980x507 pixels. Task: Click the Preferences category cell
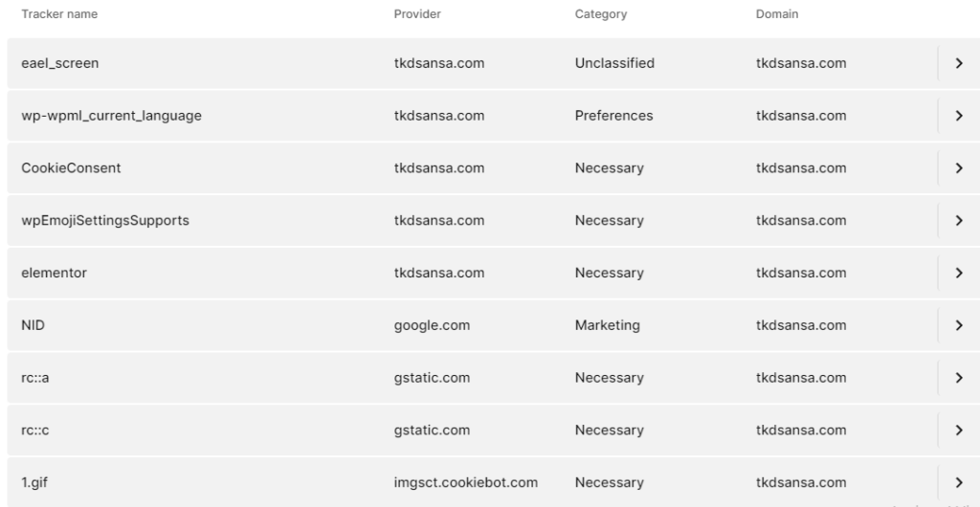point(613,116)
